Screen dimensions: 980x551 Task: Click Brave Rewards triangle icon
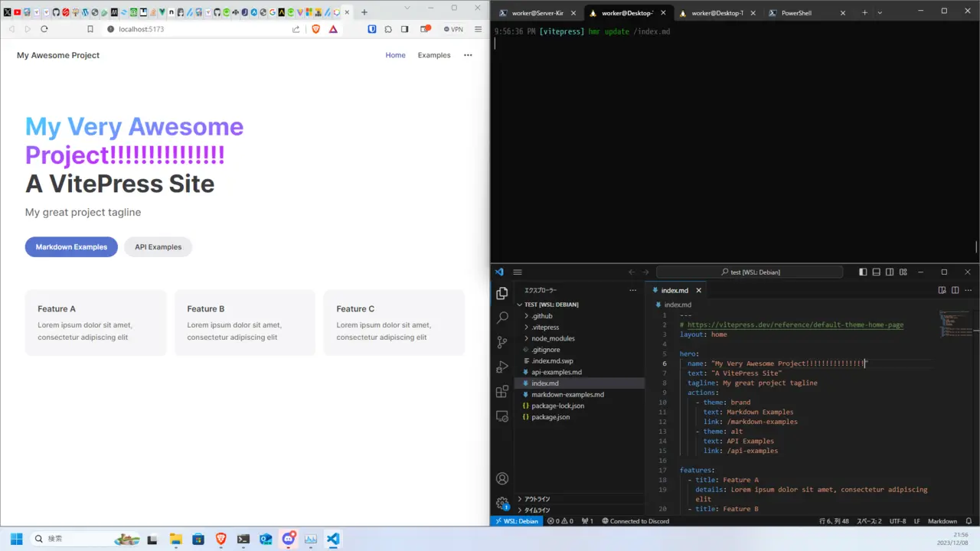pyautogui.click(x=334, y=29)
